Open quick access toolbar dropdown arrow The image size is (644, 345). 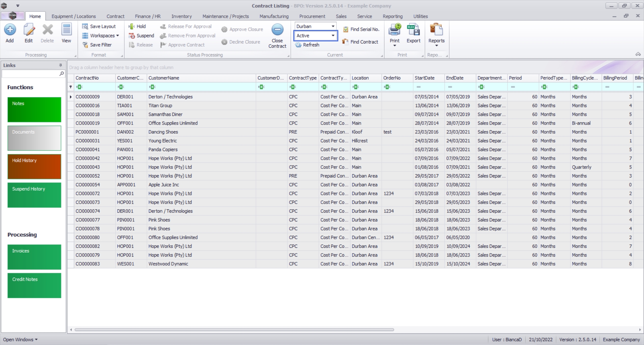pyautogui.click(x=18, y=6)
